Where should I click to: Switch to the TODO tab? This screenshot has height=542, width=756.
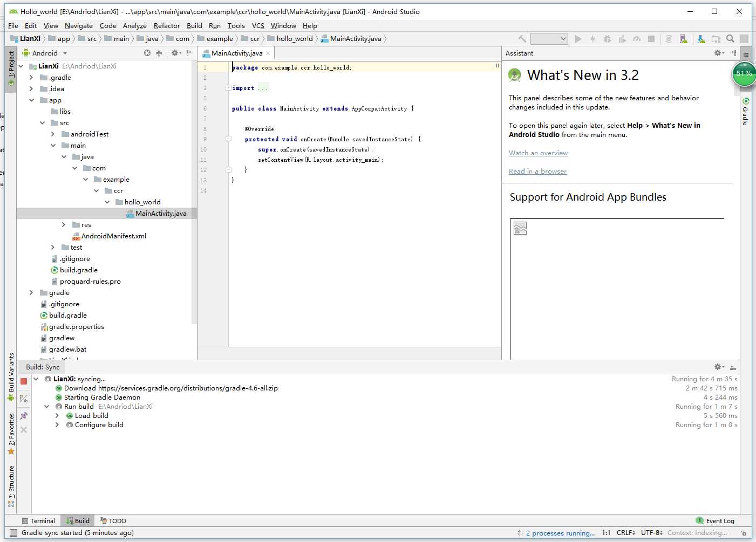[x=113, y=521]
